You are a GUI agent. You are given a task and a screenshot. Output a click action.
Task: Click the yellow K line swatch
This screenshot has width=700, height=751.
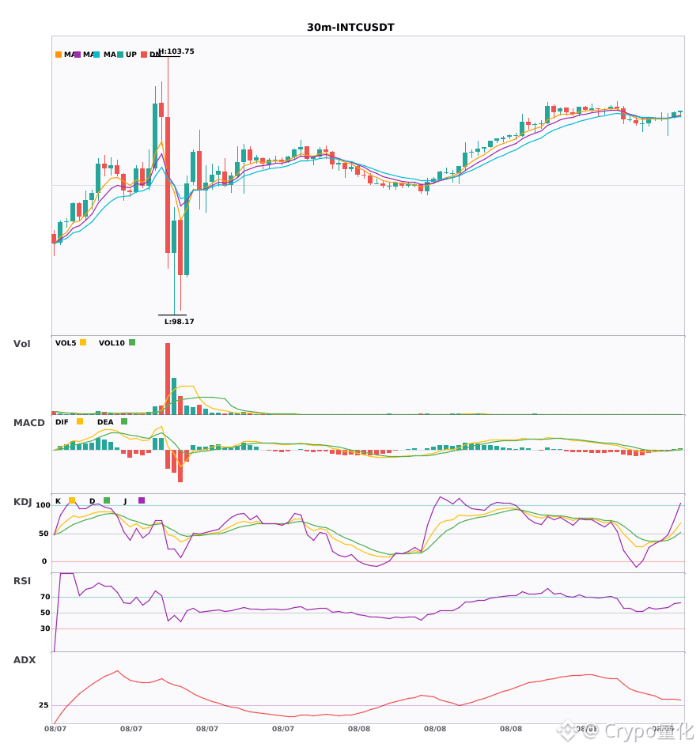tap(72, 500)
